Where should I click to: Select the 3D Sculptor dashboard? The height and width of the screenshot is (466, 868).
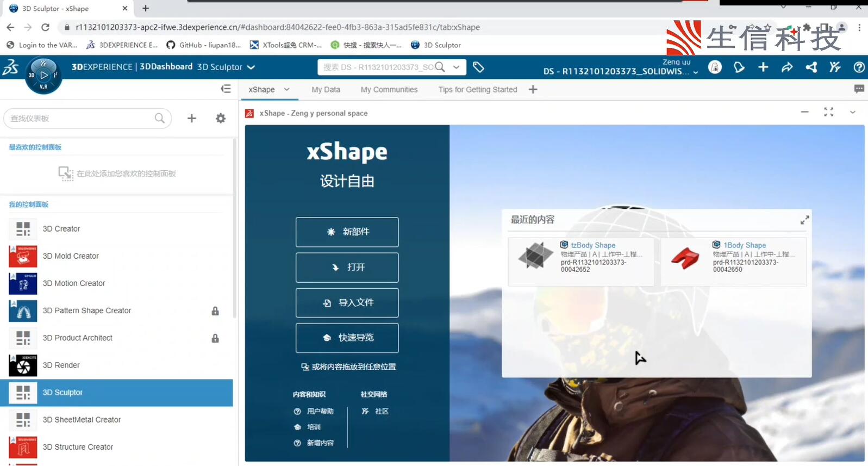[x=116, y=393]
